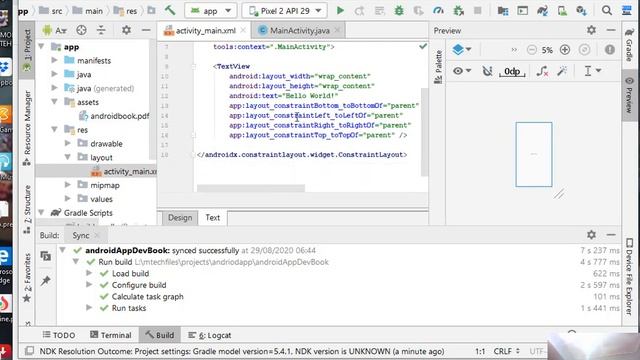This screenshot has width=640, height=360.
Task: Open Microsoft Edge from the taskbar
Action: tap(4, 257)
